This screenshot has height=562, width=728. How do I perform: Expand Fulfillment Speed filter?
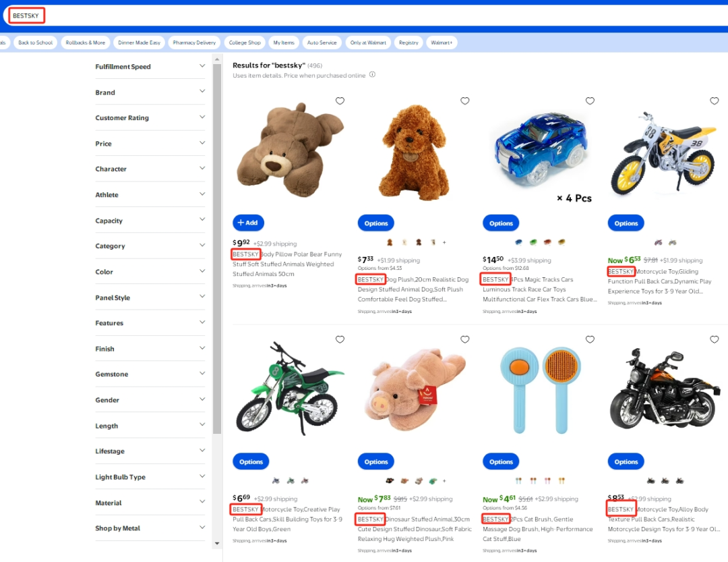tap(150, 67)
